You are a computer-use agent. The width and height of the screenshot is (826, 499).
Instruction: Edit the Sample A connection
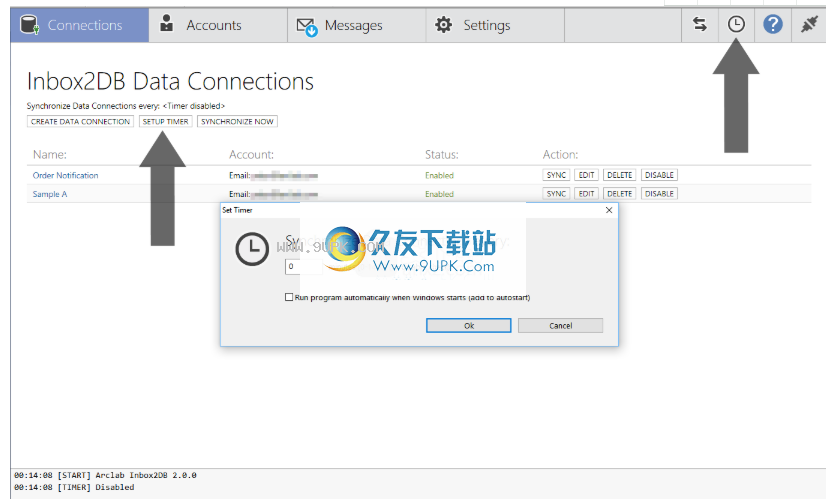click(x=586, y=194)
